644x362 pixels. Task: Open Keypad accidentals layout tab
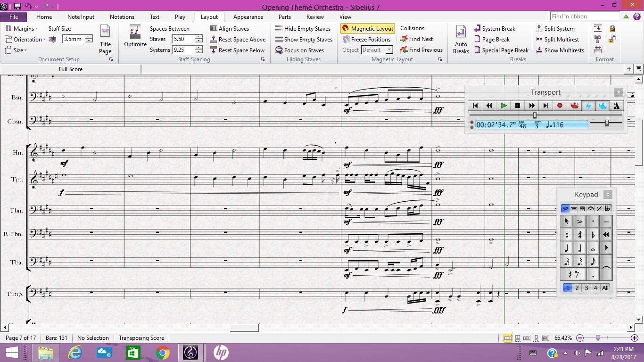point(608,208)
